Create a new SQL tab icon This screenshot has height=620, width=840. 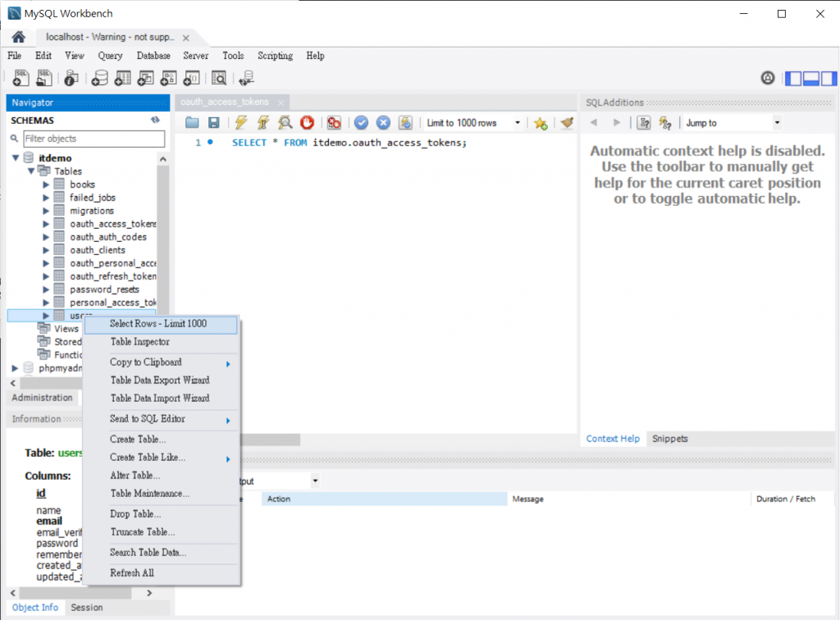point(21,78)
